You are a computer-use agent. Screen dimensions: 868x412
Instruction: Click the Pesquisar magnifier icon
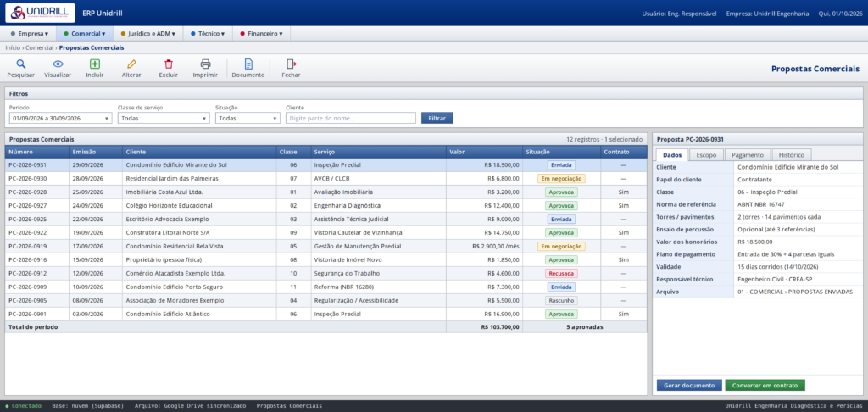pyautogui.click(x=21, y=64)
